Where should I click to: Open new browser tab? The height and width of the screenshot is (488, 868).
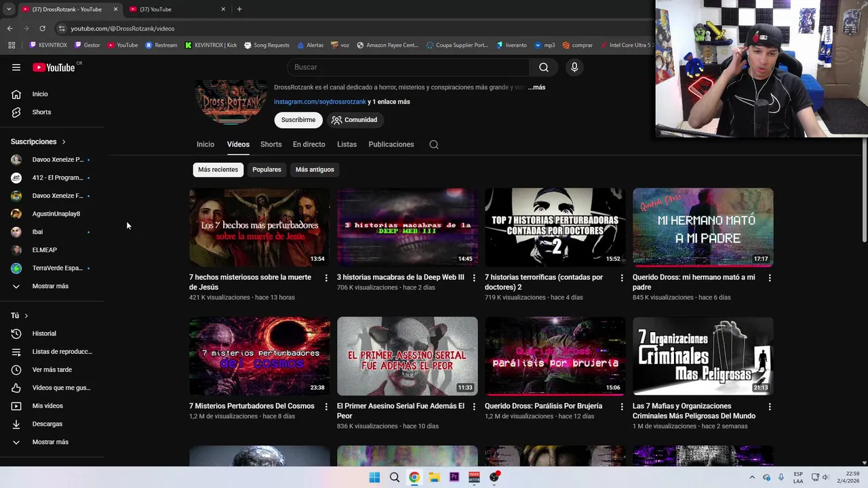coord(239,9)
